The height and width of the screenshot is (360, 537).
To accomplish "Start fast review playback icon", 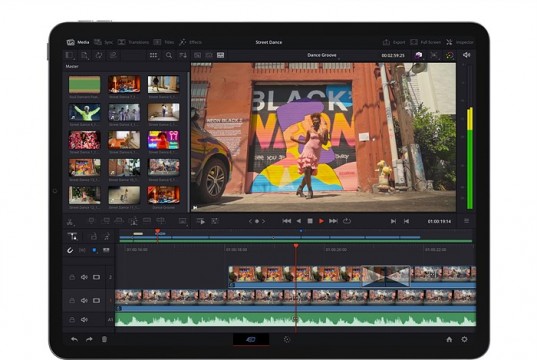I will [x=201, y=221].
